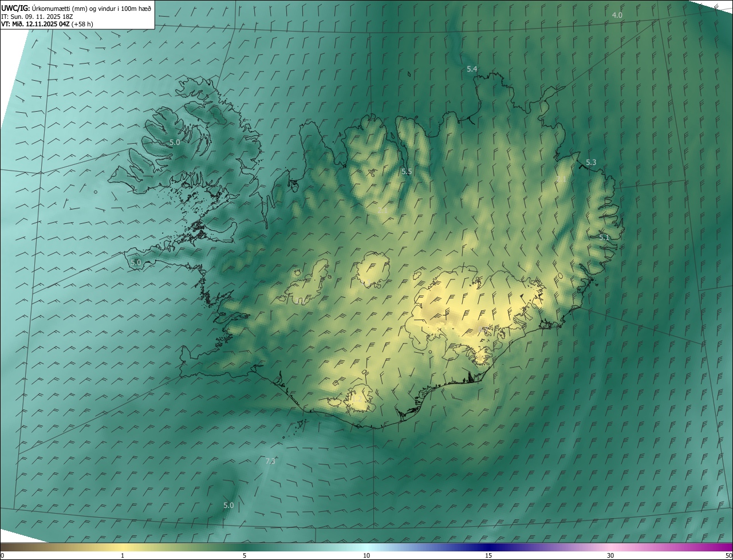This screenshot has width=733, height=560.
Task: Click the "1" tick label on color scale
Action: pyautogui.click(x=123, y=556)
